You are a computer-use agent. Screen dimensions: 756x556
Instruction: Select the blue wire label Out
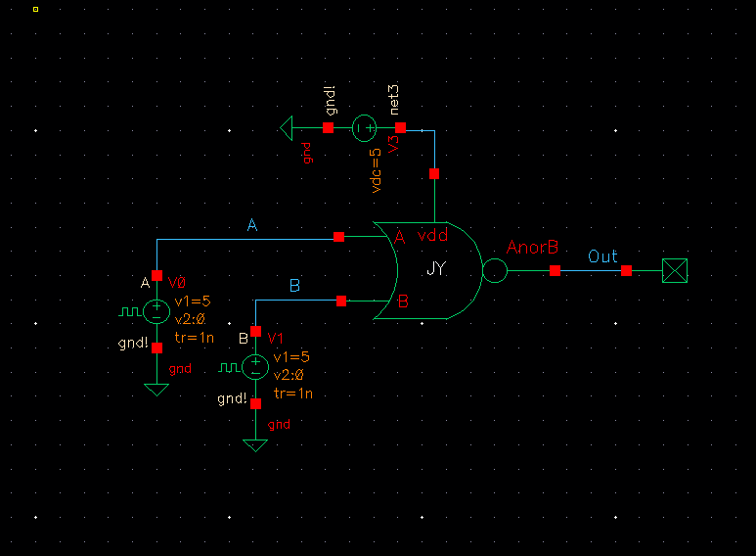click(x=602, y=255)
